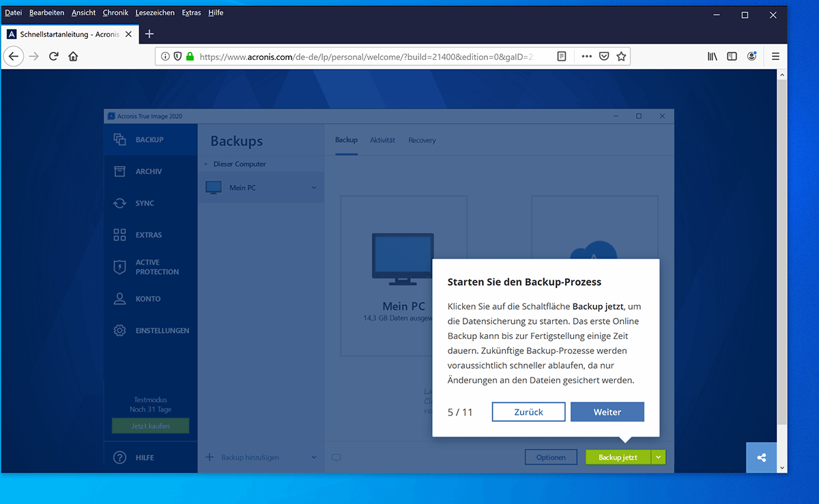Image resolution: width=819 pixels, height=504 pixels.
Task: Click the Weiter button
Action: coord(607,412)
